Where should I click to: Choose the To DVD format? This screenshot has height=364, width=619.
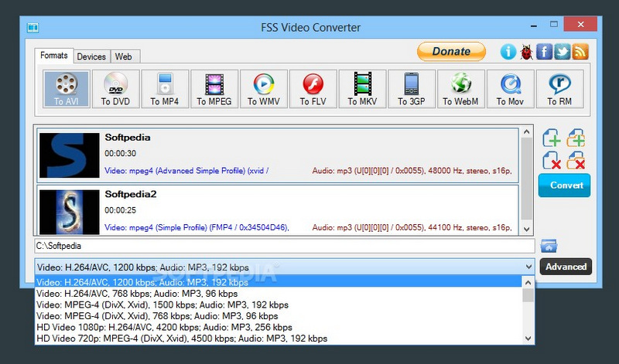point(115,89)
